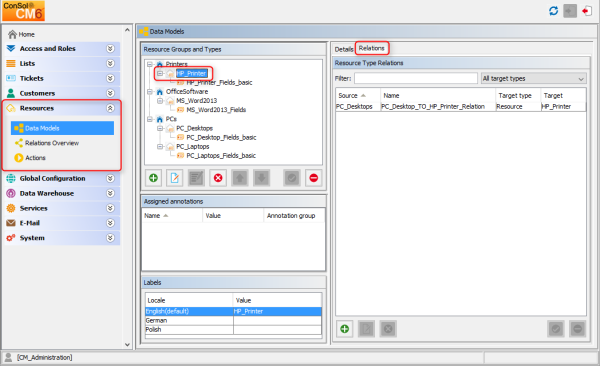Click grayed enable relation checkmark icon
This screenshot has height=366, width=600.
click(x=556, y=329)
